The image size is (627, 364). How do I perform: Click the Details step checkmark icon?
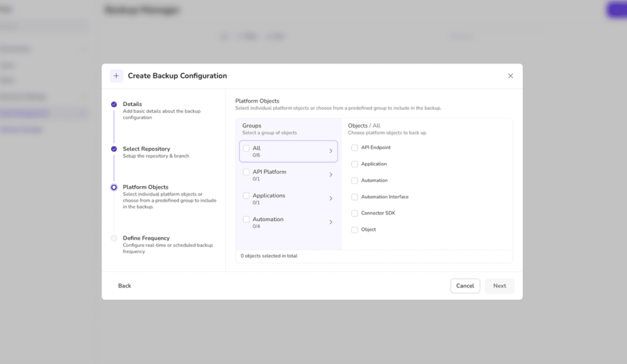(x=114, y=104)
